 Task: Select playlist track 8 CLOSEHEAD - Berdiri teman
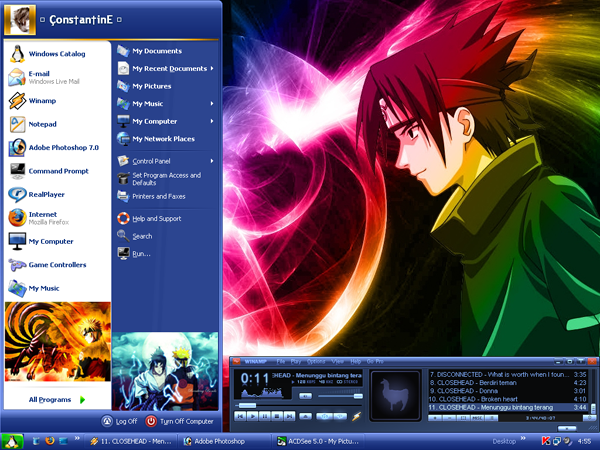[508, 383]
